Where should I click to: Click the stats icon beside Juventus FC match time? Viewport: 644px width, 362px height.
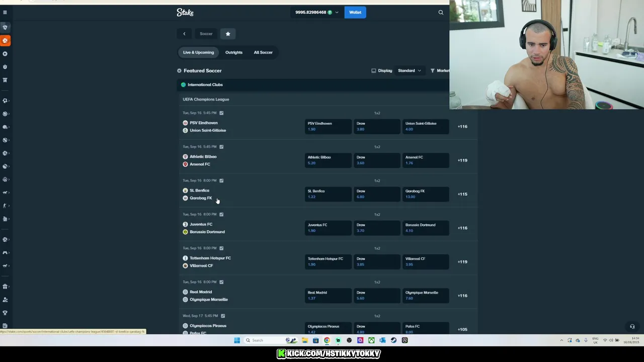click(221, 214)
